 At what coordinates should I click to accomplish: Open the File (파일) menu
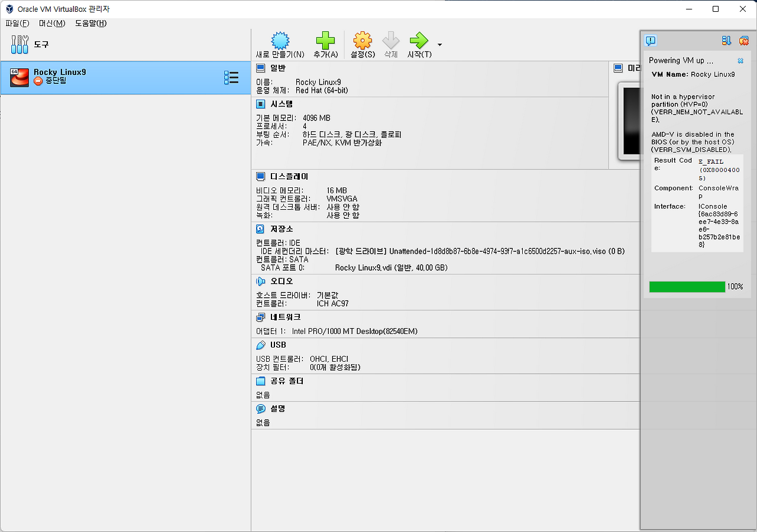click(17, 23)
